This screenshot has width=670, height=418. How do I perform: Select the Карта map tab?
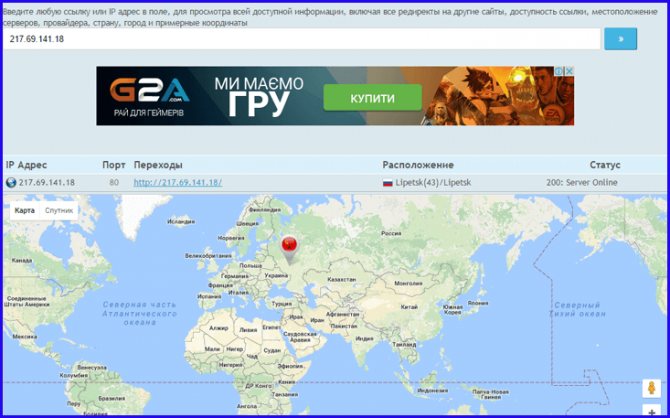pos(24,210)
